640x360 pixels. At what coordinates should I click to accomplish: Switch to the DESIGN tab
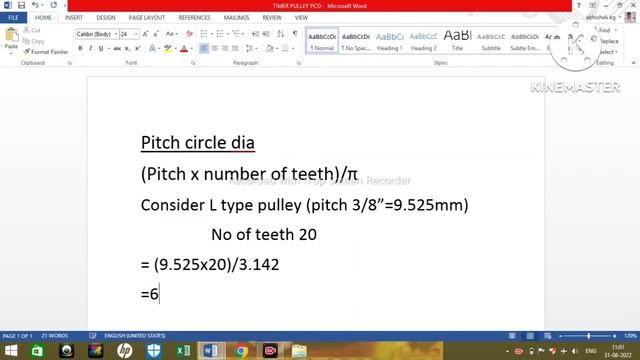106,18
